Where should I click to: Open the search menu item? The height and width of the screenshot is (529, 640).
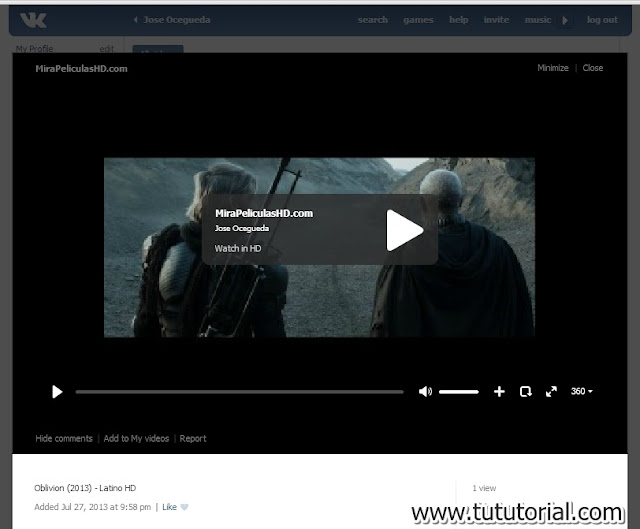pos(373,20)
